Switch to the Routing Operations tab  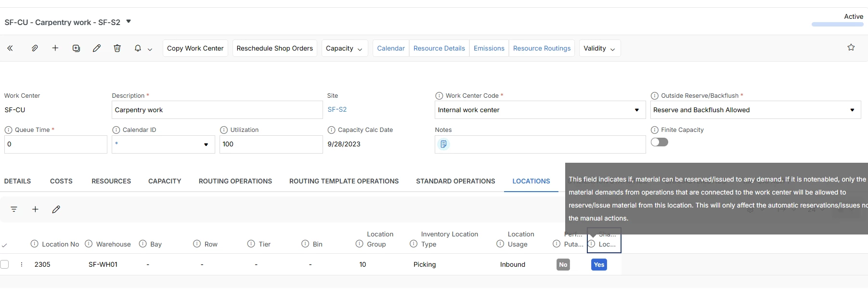pyautogui.click(x=235, y=181)
